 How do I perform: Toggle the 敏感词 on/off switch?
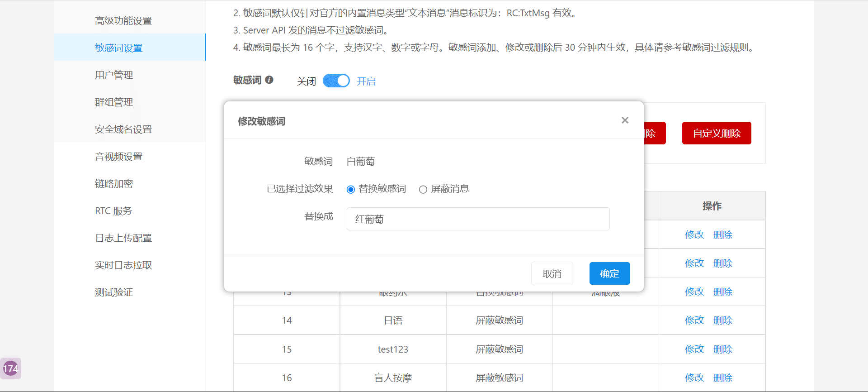(336, 81)
